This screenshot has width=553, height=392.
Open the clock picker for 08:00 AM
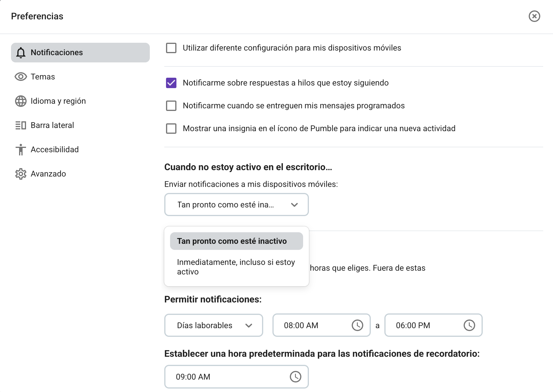point(358,325)
